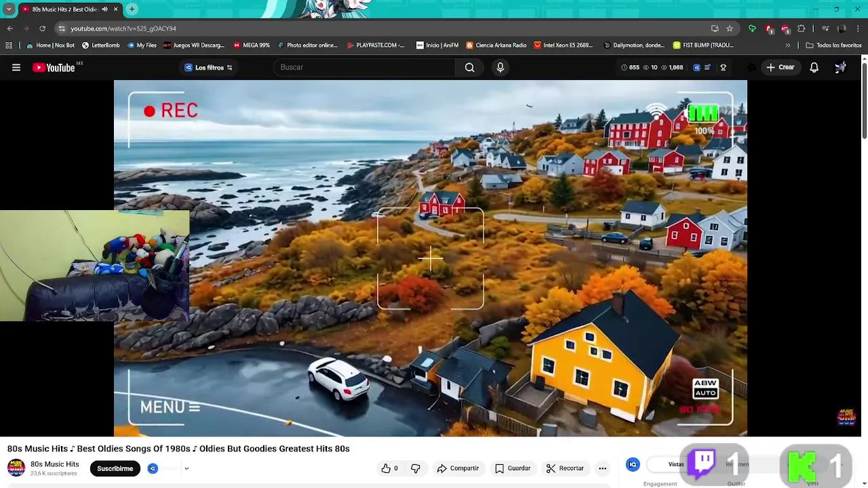This screenshot has width=868, height=488.
Task: Open the Juegos WII Descarg... bookmark
Action: (194, 45)
